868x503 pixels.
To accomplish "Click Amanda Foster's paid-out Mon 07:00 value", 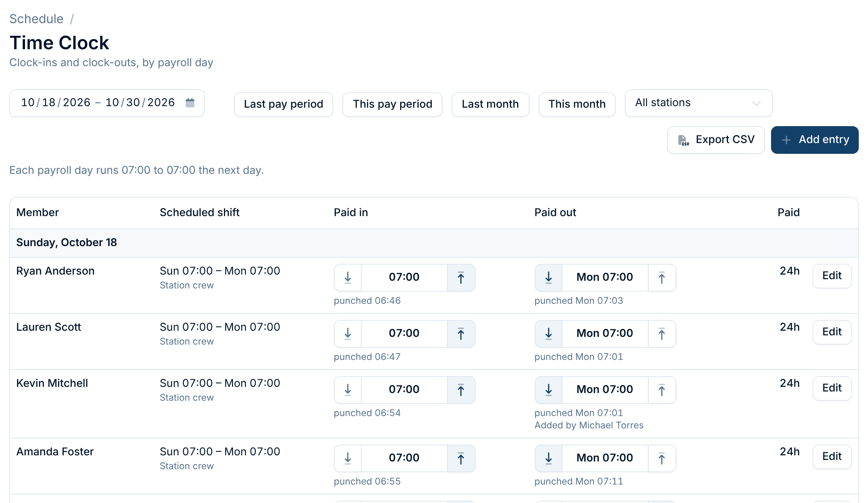I will click(605, 458).
